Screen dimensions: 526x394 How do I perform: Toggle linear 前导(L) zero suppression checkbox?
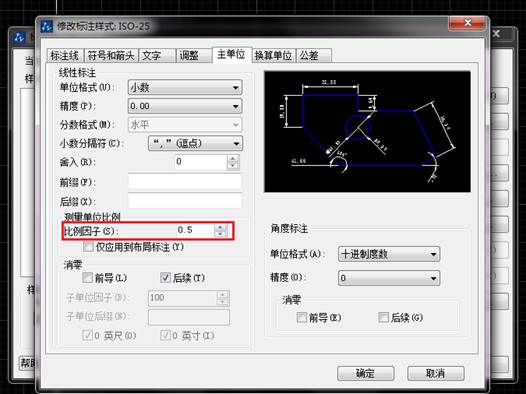tap(88, 278)
